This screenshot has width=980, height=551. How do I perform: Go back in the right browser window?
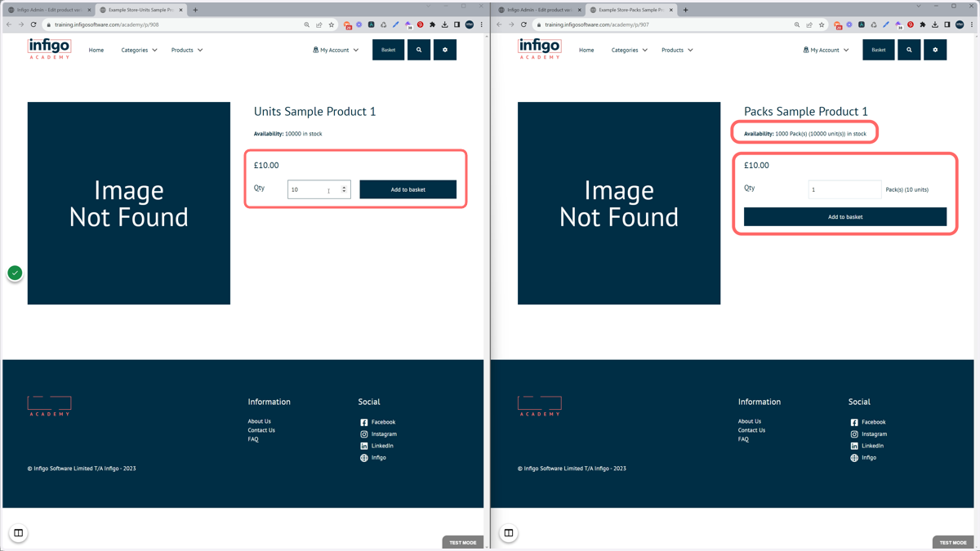[x=499, y=24]
